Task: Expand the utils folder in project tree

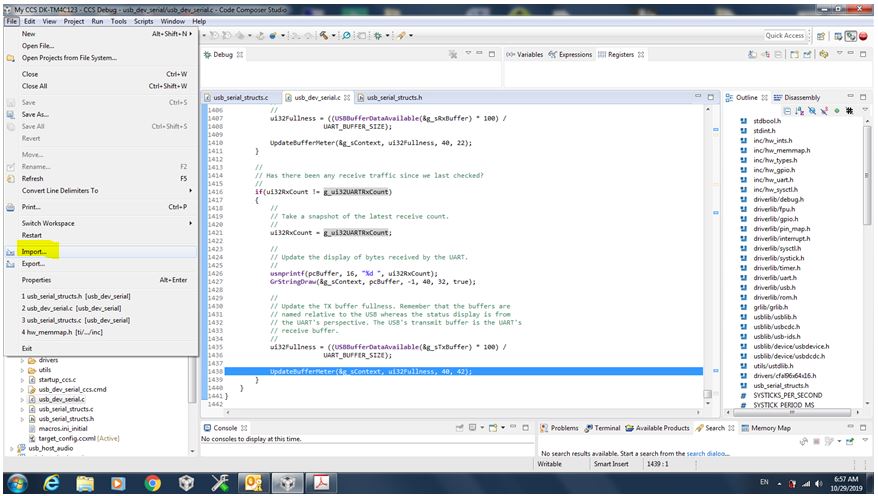Action: point(22,370)
